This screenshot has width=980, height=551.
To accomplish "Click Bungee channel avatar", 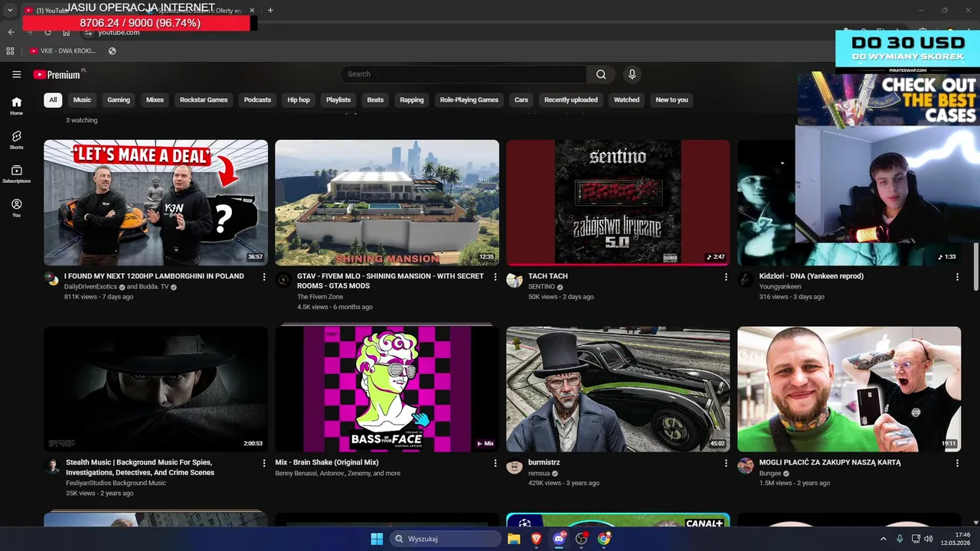I will point(746,466).
